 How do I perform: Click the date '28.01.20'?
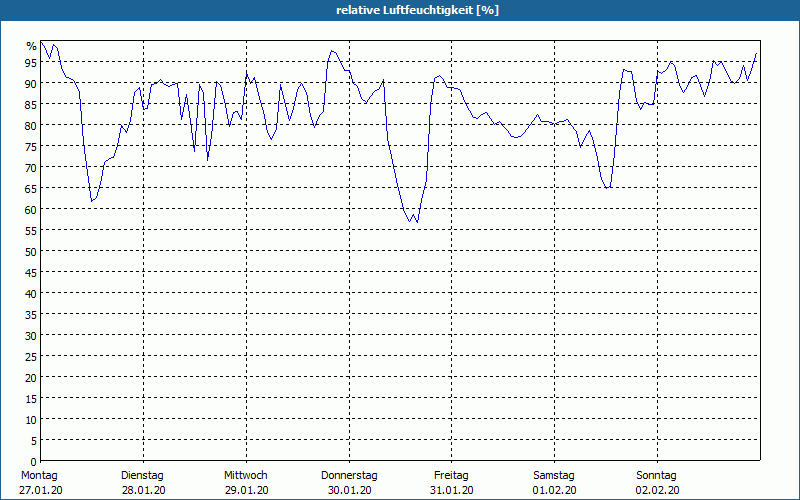pyautogui.click(x=143, y=490)
